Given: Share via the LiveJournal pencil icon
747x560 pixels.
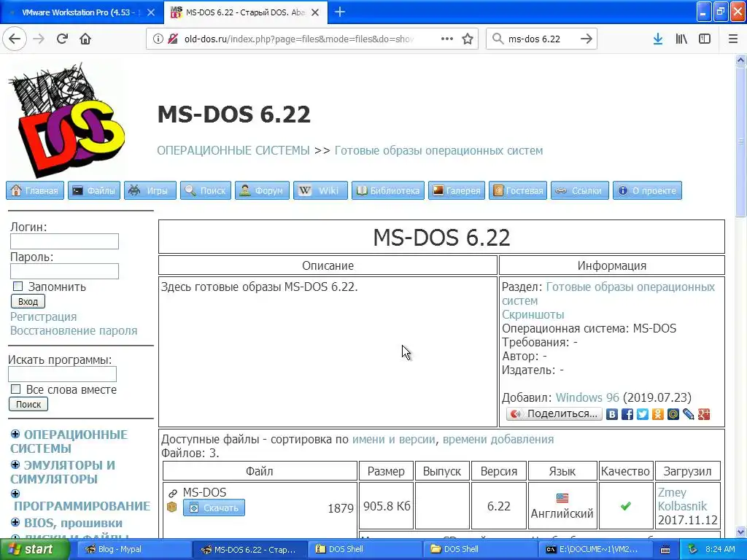Looking at the screenshot, I should [x=689, y=414].
